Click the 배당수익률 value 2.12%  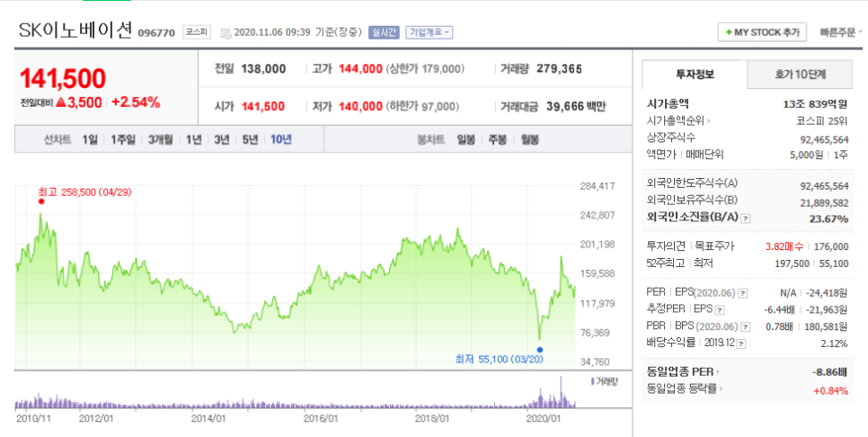click(x=834, y=344)
